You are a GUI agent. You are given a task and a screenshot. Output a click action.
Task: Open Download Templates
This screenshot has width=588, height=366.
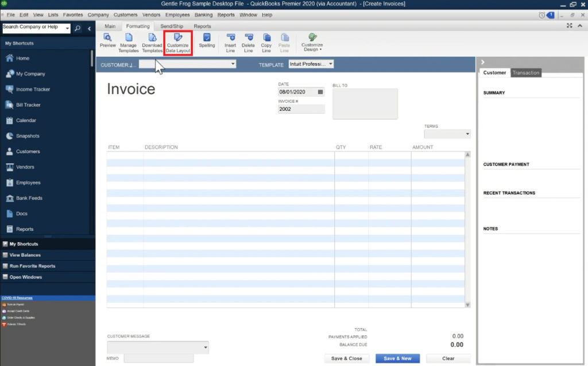(152, 40)
